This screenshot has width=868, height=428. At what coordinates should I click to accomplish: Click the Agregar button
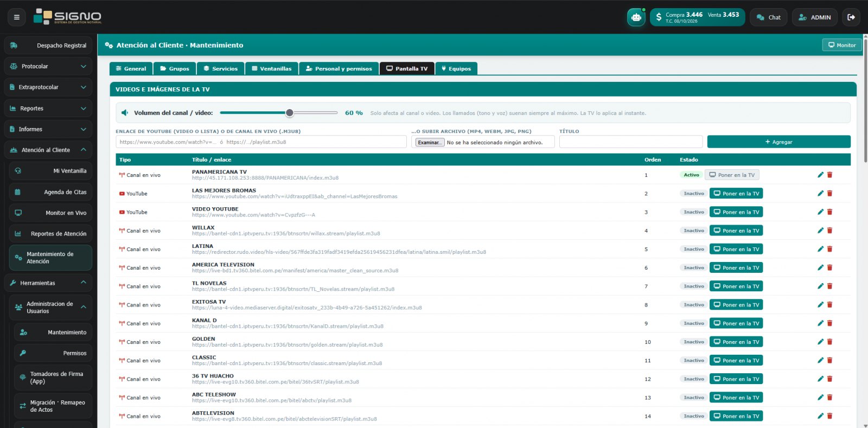pos(778,142)
